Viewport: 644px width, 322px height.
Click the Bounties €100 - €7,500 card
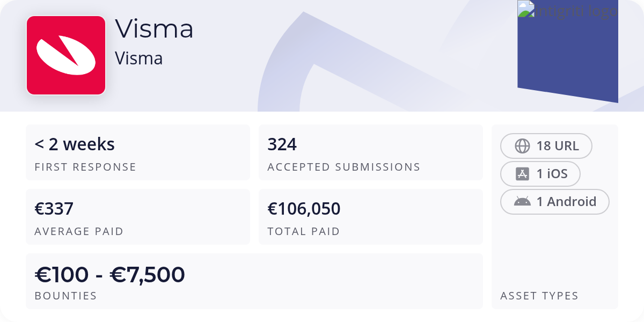[254, 281]
